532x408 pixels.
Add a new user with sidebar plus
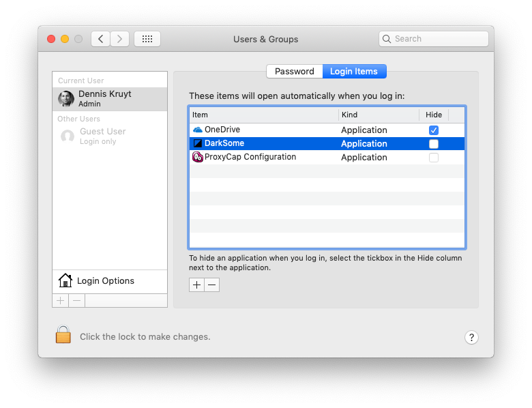[61, 301]
